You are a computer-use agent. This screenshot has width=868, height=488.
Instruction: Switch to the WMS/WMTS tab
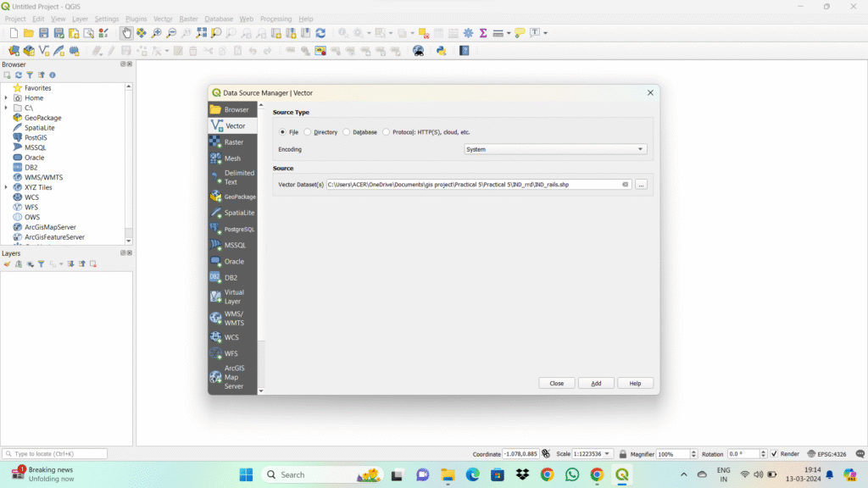coord(232,319)
